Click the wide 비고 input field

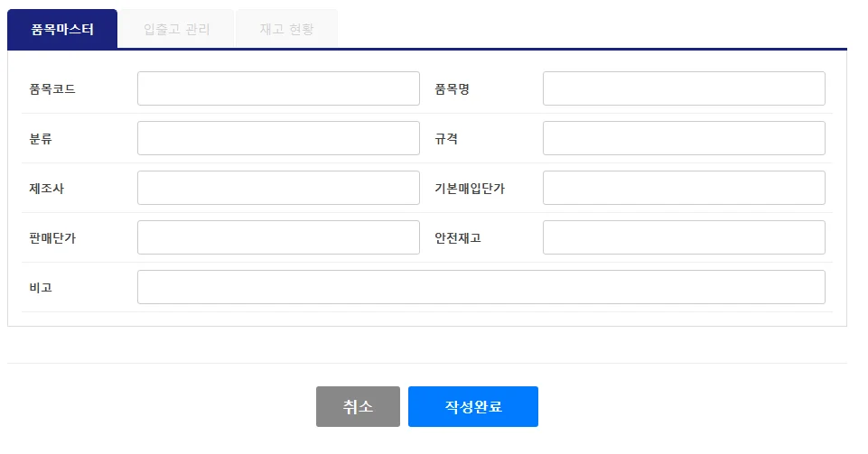(481, 287)
